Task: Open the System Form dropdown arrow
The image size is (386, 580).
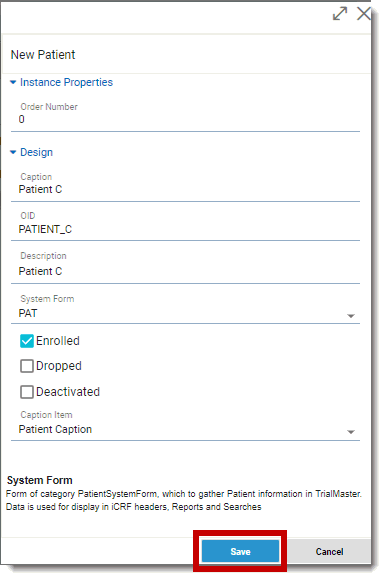Action: pos(351,316)
